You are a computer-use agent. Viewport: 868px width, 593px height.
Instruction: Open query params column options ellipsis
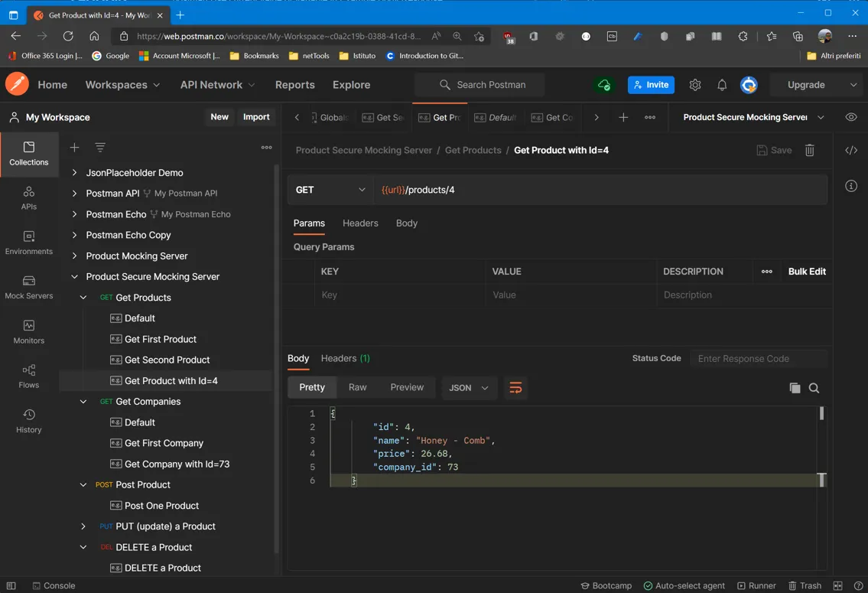(767, 272)
